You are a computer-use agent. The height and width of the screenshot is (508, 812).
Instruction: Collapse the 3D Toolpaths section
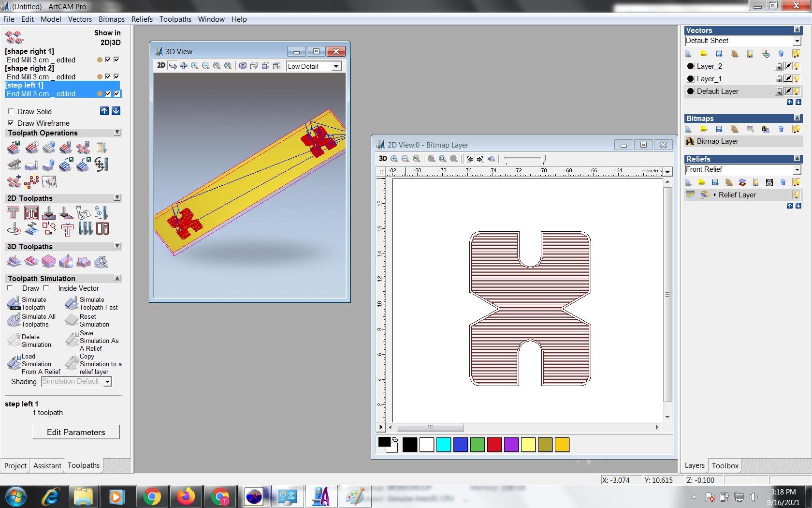[117, 246]
